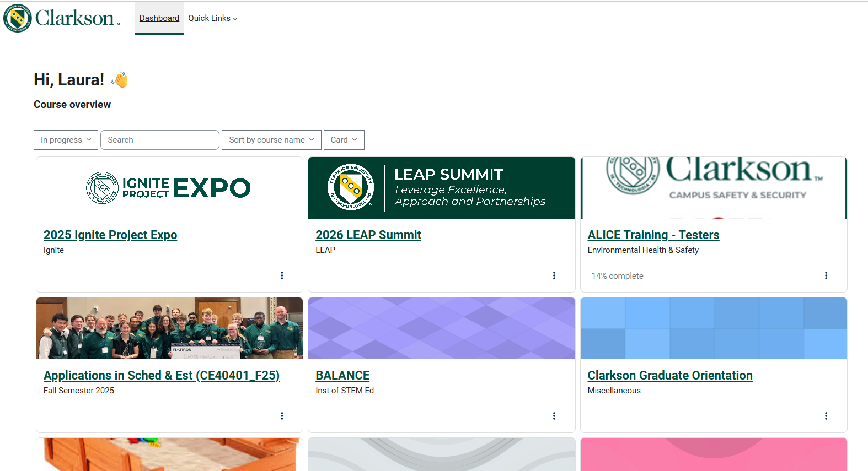Go to the Dashboard tab
The width and height of the screenshot is (868, 471).
click(x=159, y=18)
